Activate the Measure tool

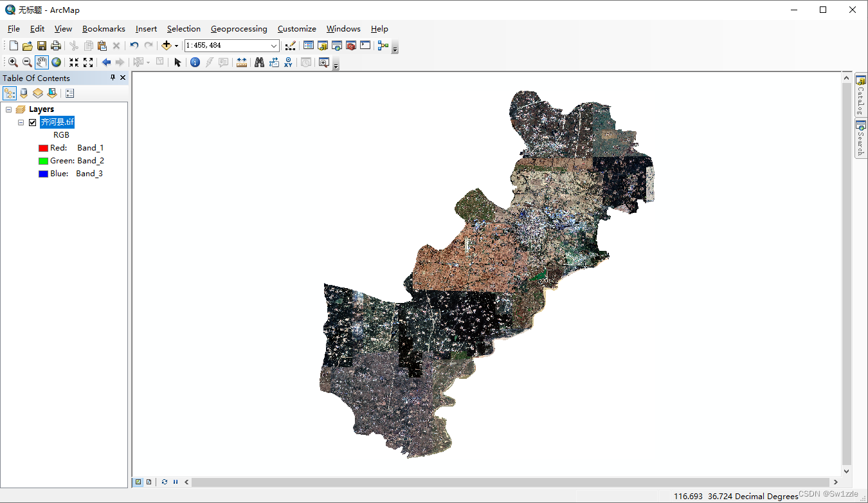pos(241,62)
